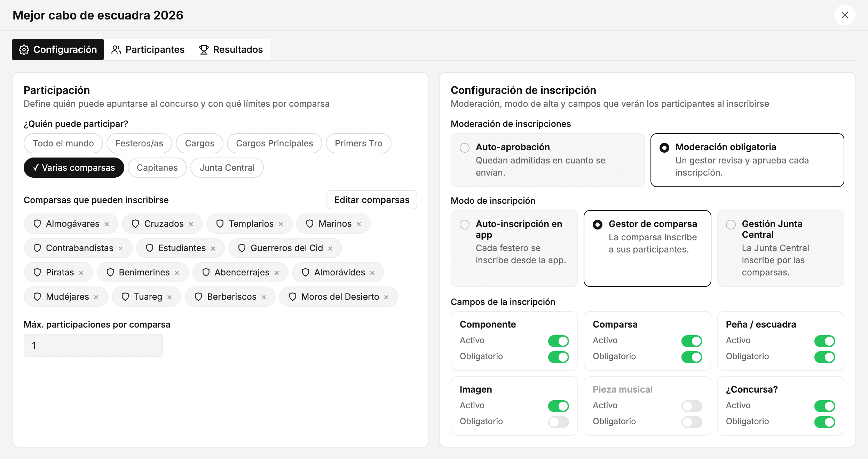Image resolution: width=868 pixels, height=459 pixels.
Task: Enable the Imagen Obligatorio switch
Action: pyautogui.click(x=559, y=422)
